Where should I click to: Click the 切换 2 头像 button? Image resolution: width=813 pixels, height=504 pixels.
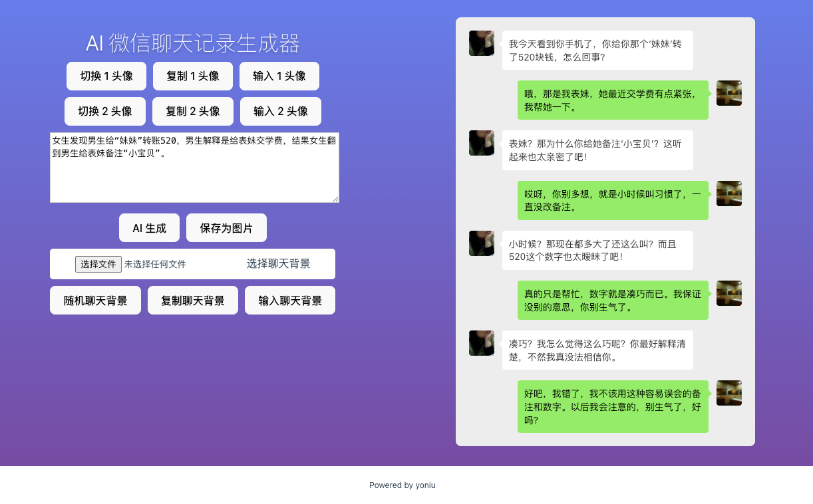tap(105, 112)
